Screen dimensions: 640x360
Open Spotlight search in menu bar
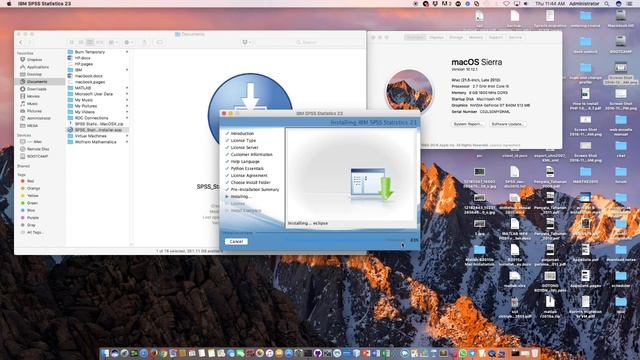pos(607,3)
